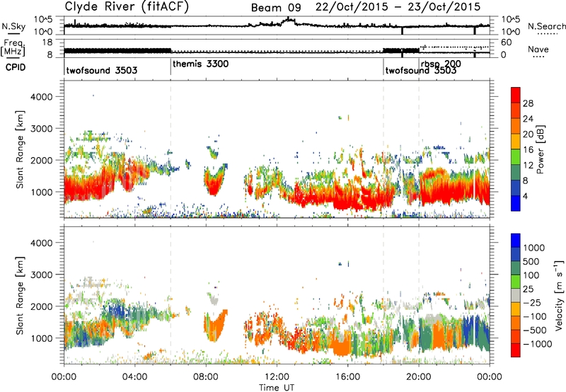The height and width of the screenshot is (392, 566).
Task: Click the light green 12-16 dB Power segment
Action: pyautogui.click(x=516, y=156)
